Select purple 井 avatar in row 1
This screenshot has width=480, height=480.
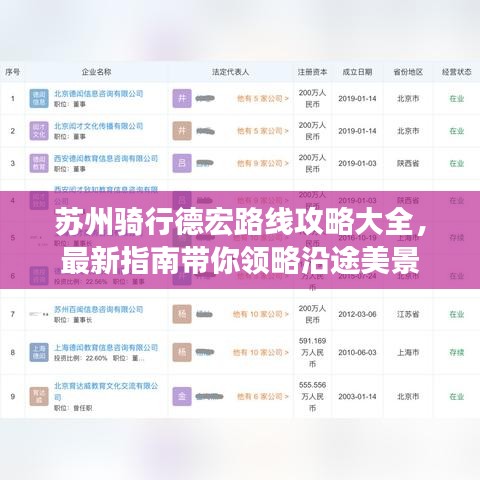[182, 98]
